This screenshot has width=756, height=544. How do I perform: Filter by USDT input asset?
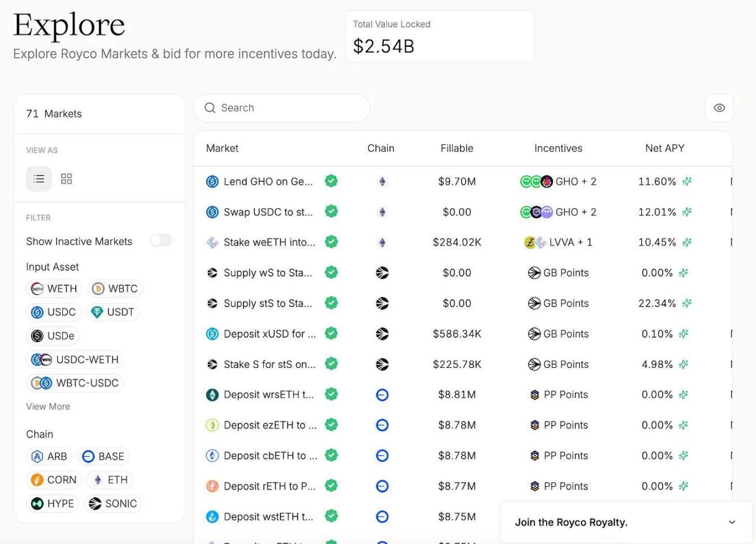(113, 312)
